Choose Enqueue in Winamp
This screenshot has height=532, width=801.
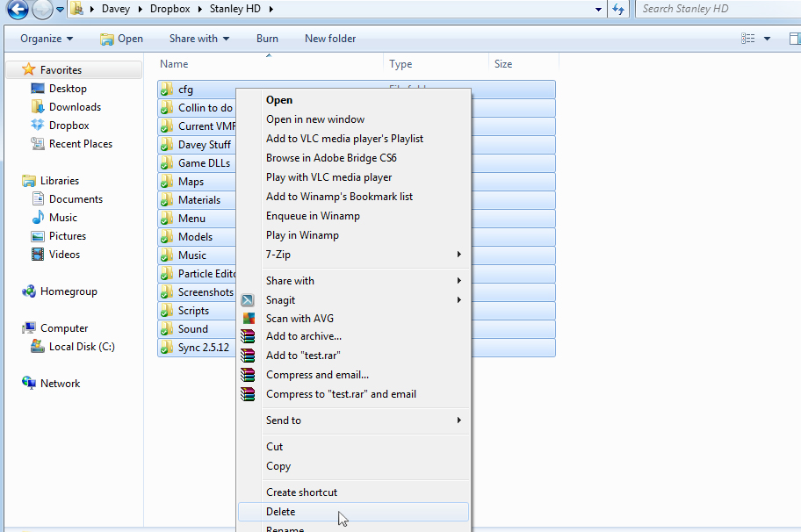coord(353,216)
